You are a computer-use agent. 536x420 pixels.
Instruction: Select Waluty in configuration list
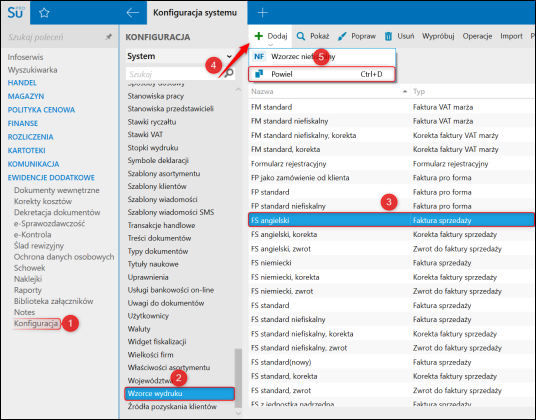(139, 329)
